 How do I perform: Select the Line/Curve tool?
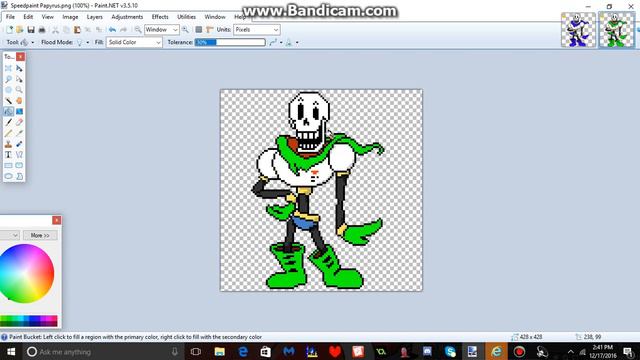pos(19,154)
